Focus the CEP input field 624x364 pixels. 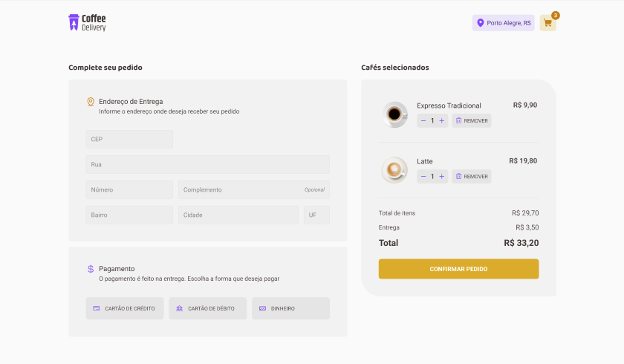[x=129, y=139]
